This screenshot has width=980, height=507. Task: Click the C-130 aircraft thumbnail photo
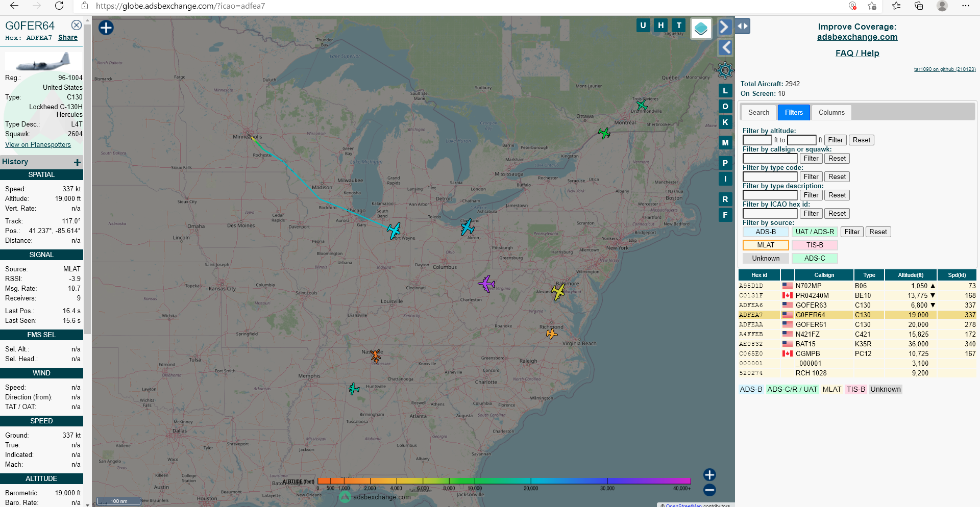43,62
